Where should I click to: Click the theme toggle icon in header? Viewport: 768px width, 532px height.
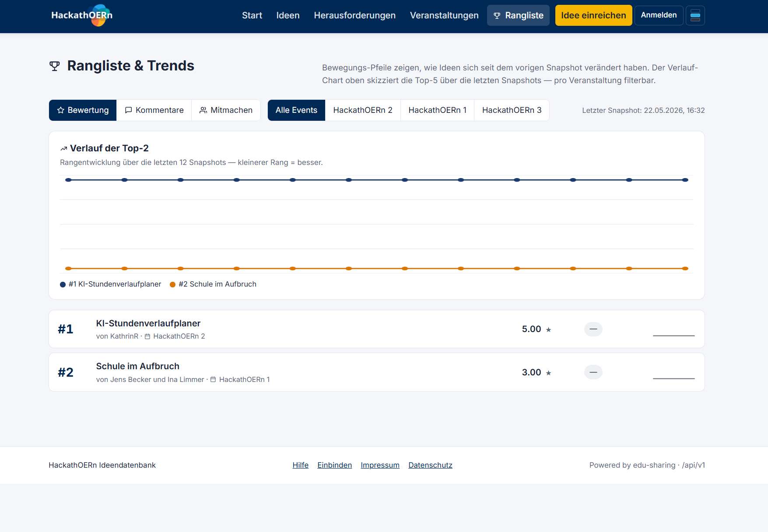pos(695,15)
